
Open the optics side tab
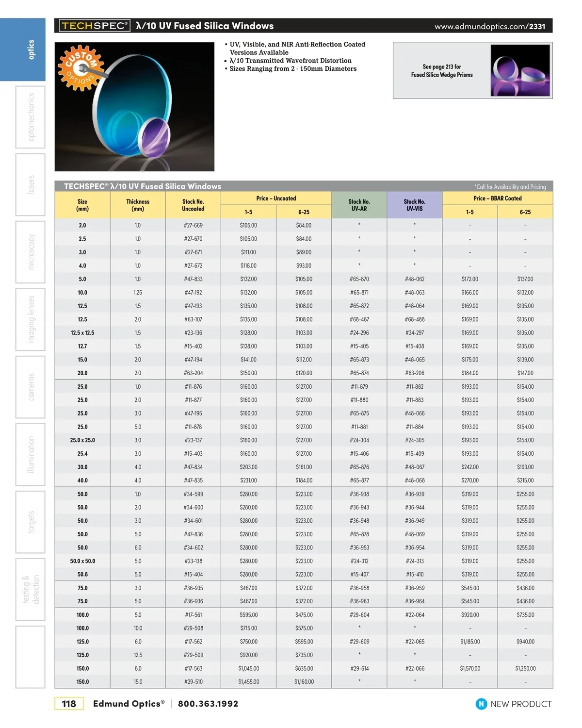(x=31, y=50)
